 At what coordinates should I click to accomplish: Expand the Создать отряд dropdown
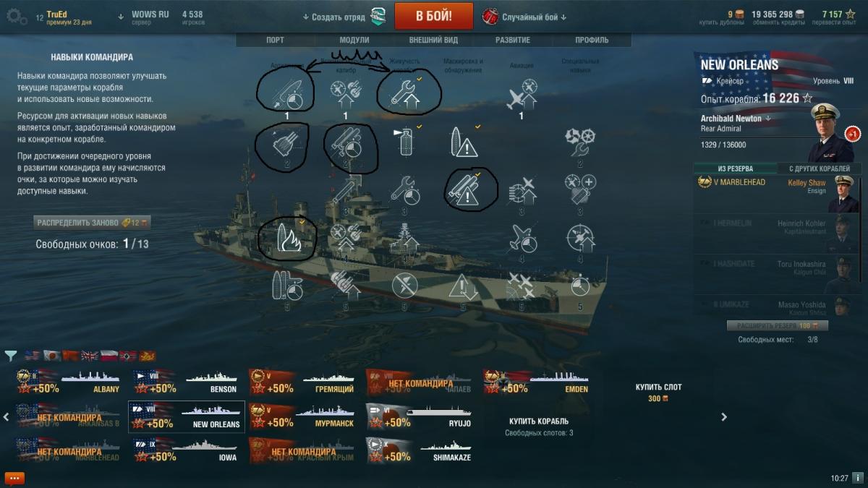[333, 17]
